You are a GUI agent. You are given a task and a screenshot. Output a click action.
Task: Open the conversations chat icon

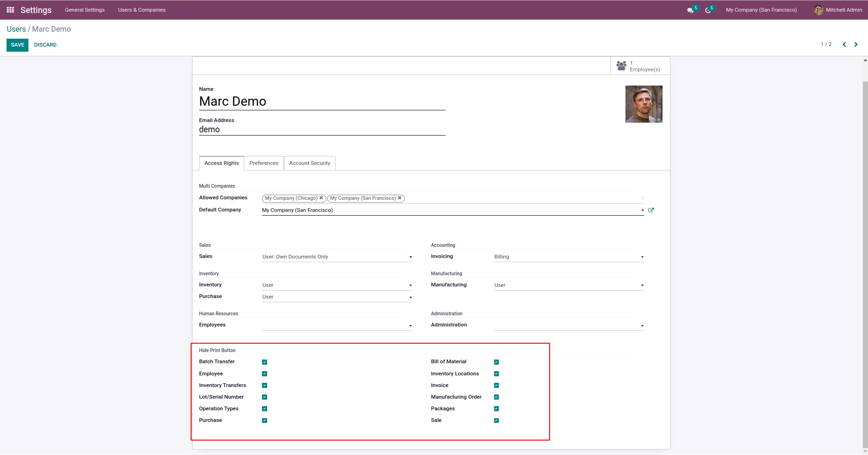click(690, 10)
